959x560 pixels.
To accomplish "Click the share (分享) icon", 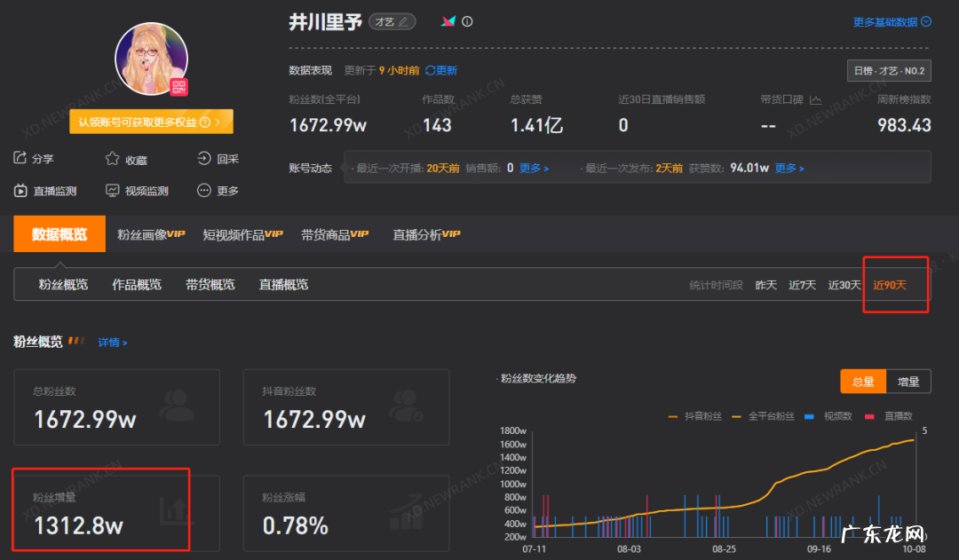I will [x=20, y=159].
